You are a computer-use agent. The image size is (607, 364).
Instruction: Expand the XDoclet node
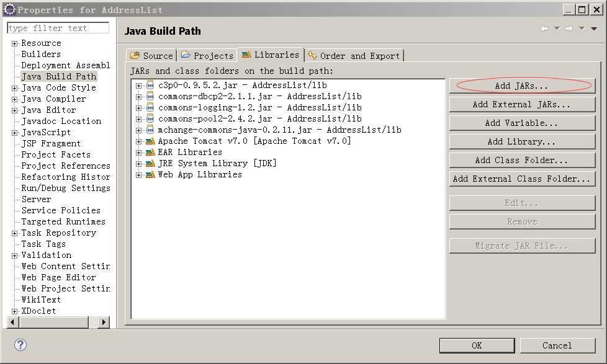(14, 311)
